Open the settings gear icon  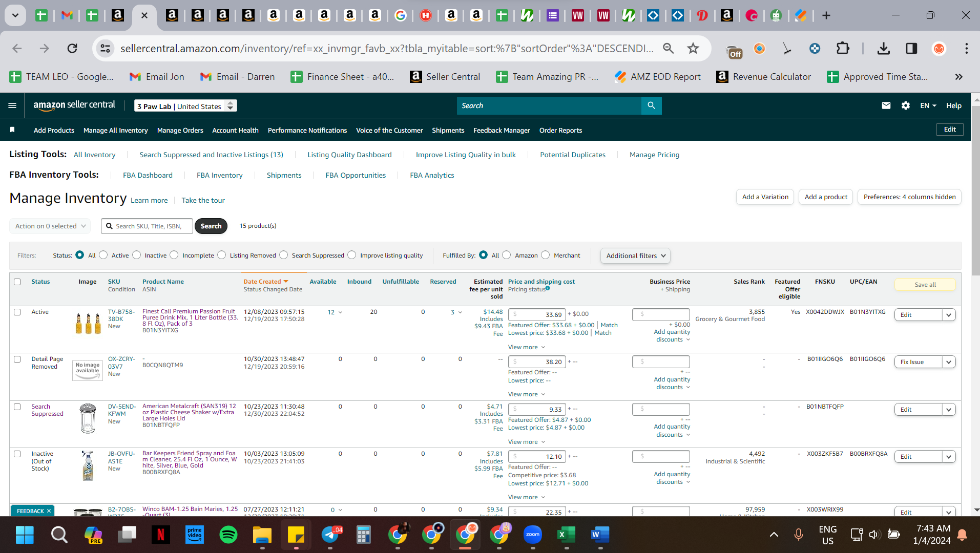[906, 105]
